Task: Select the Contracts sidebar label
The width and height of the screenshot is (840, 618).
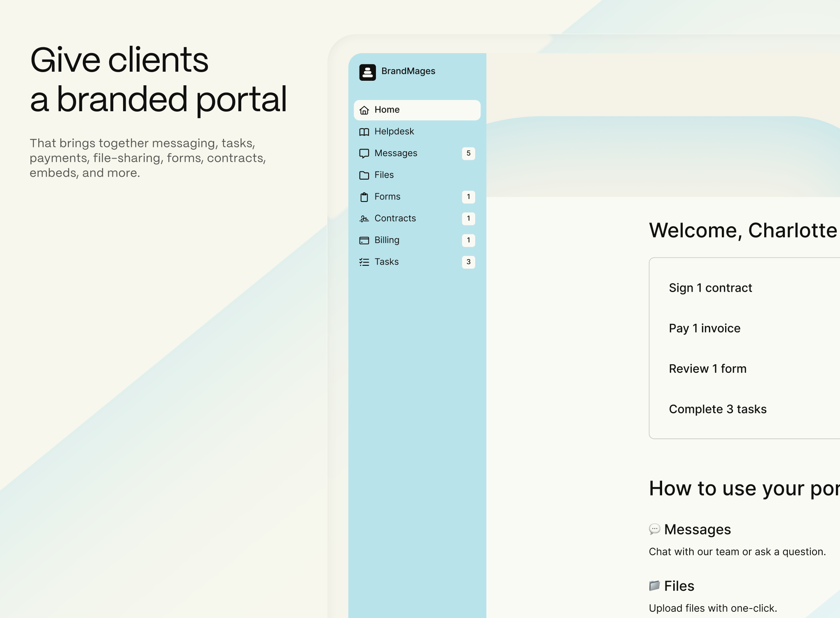Action: [x=395, y=218]
